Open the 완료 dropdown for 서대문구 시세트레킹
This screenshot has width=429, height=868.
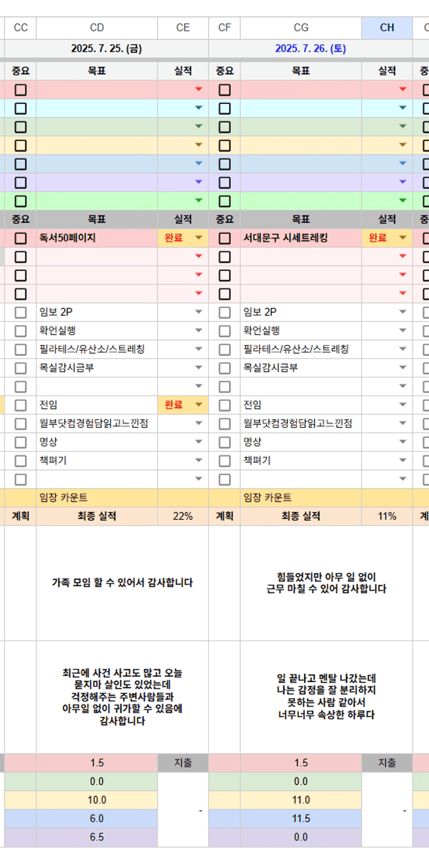coord(403,238)
